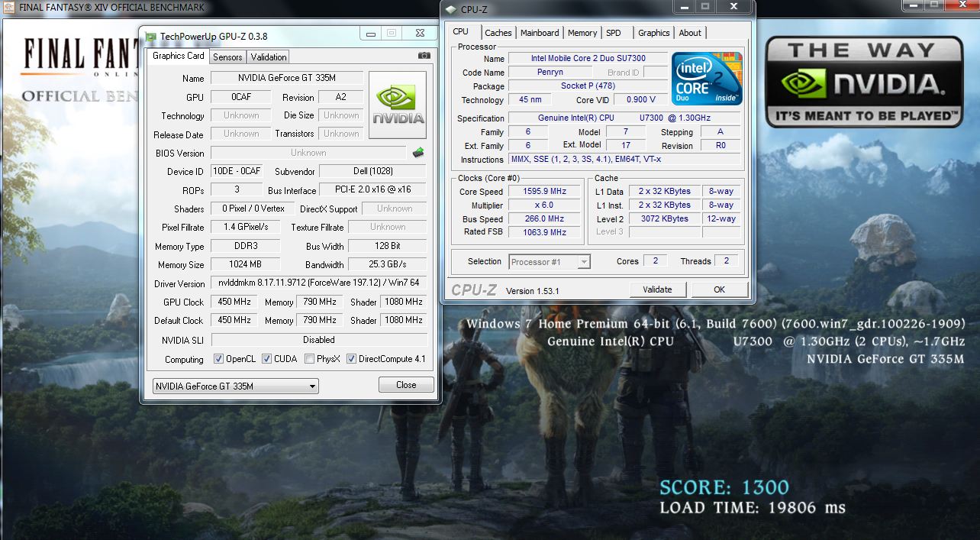980x540 pixels.
Task: Click the camera screenshot icon in GPU-Z
Action: click(424, 56)
